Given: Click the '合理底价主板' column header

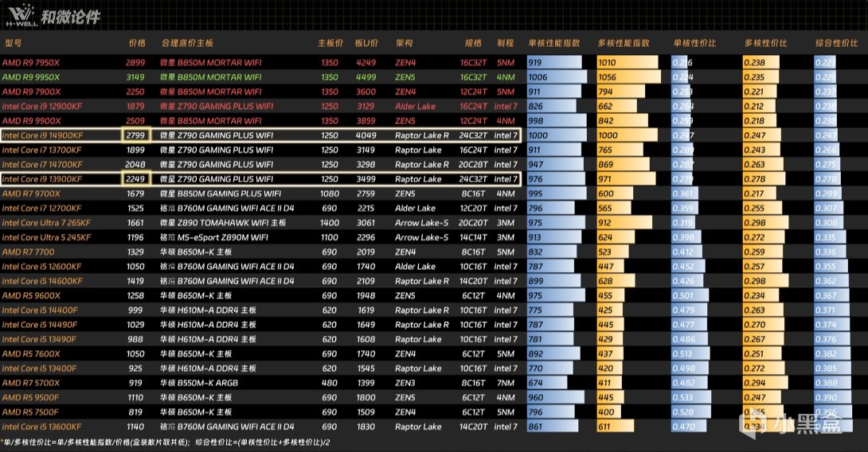Looking at the screenshot, I should click(187, 43).
